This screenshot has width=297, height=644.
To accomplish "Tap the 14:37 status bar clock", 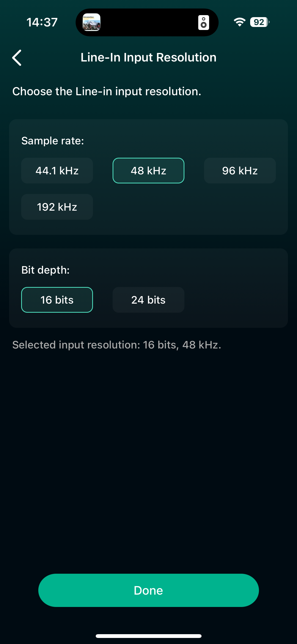I will [42, 22].
